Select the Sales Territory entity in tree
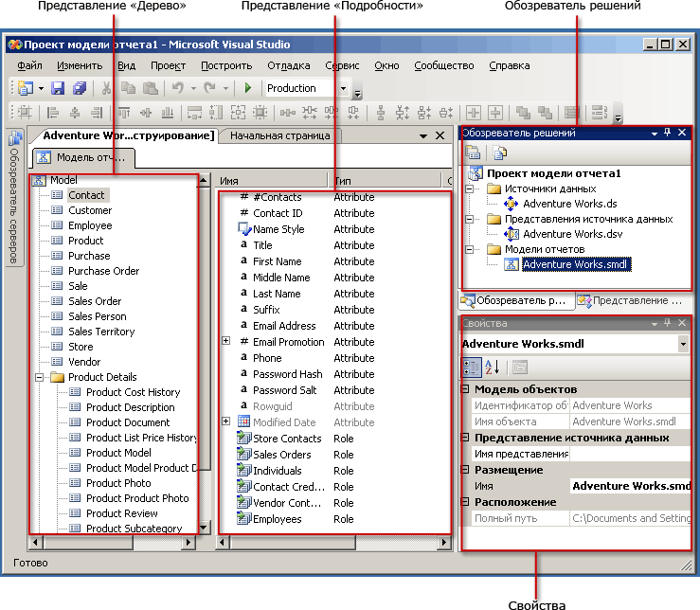This screenshot has height=610, width=700. [100, 332]
